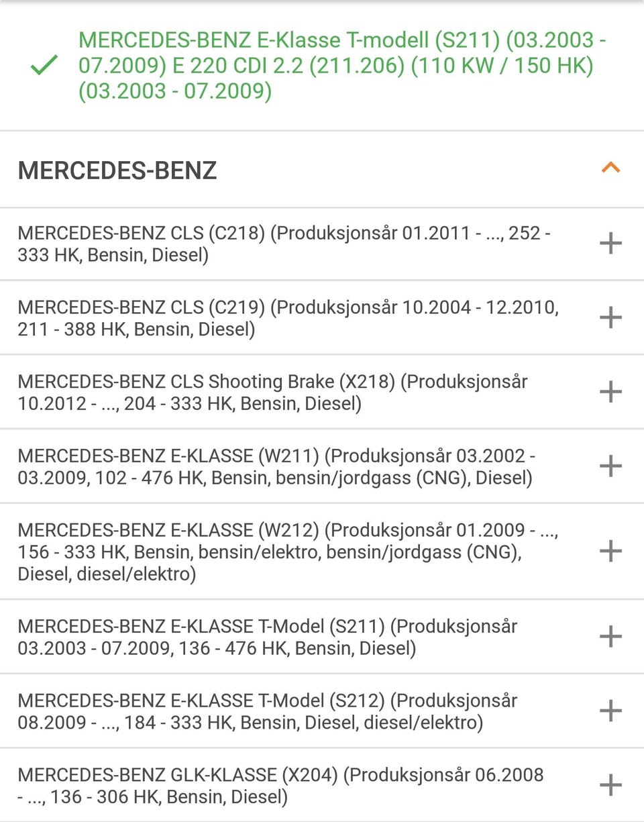Click plus icon beside E-KLASSE (W212)

(x=610, y=551)
